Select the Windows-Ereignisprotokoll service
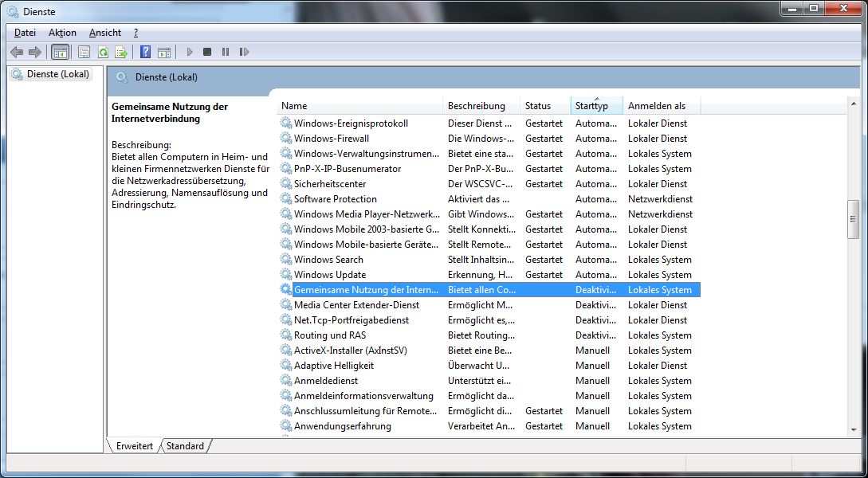This screenshot has width=868, height=478. pos(351,123)
